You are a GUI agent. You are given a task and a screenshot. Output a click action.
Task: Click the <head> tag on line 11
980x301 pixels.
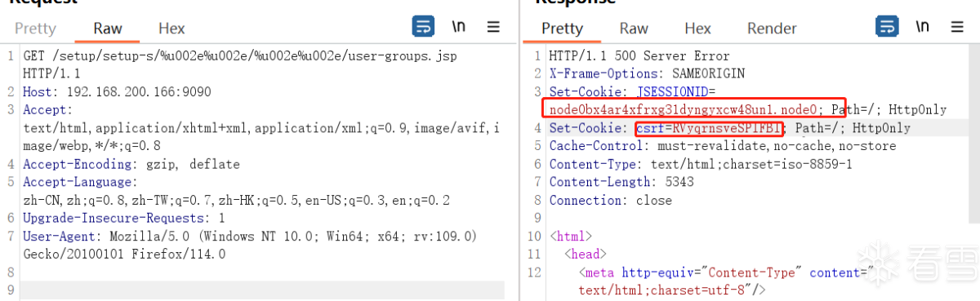tap(585, 255)
